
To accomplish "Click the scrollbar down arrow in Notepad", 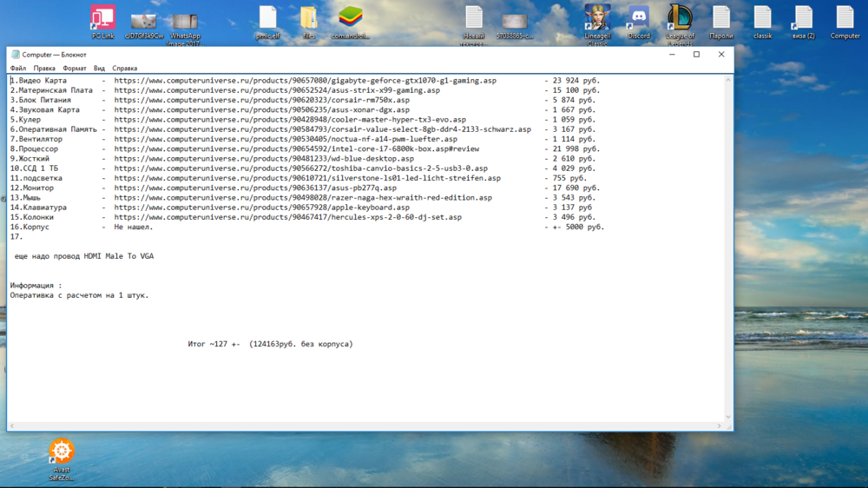I will click(728, 417).
